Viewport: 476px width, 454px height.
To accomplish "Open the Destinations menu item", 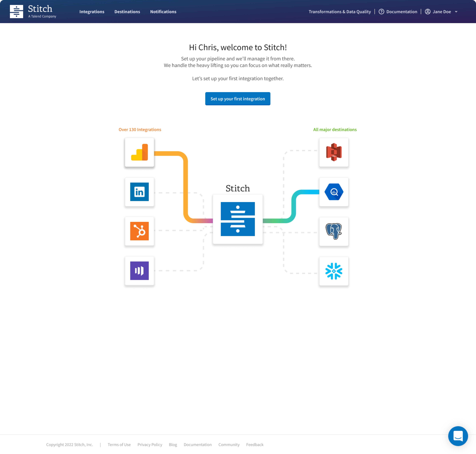I will point(127,12).
